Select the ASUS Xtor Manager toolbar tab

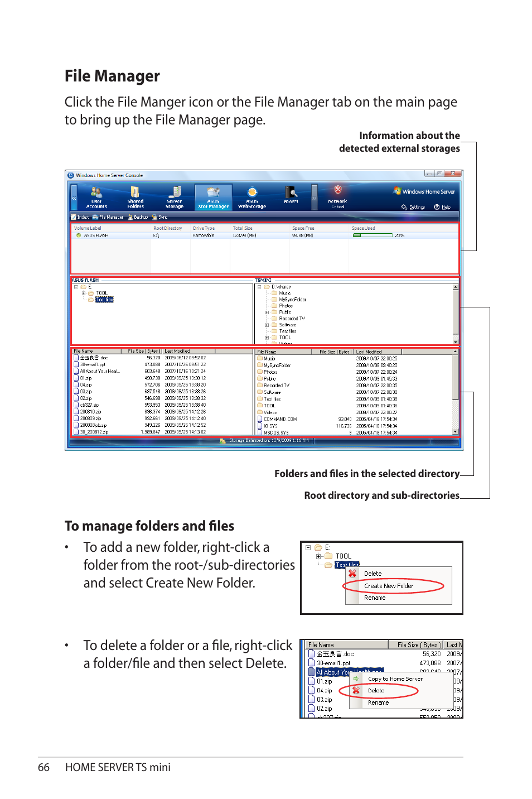[214, 198]
